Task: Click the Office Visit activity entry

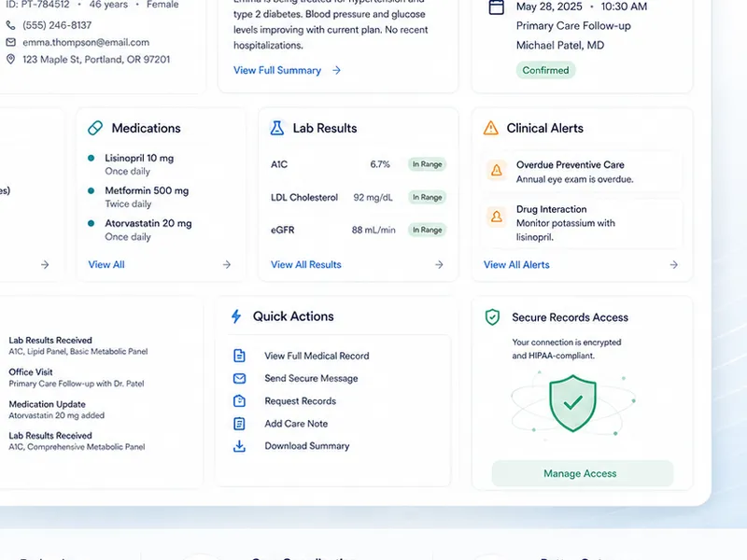Action: (x=77, y=378)
